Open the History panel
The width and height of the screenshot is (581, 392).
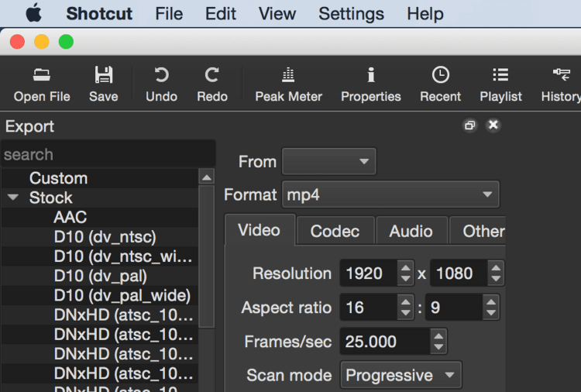click(561, 84)
